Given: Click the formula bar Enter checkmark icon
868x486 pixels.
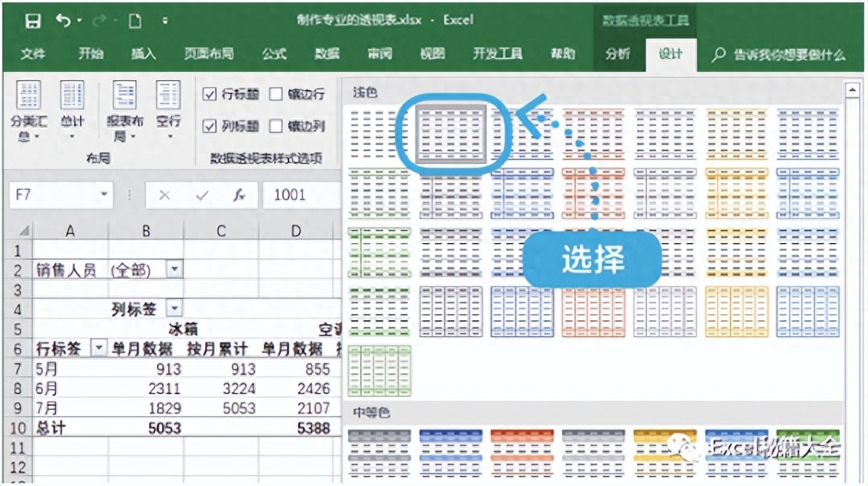Looking at the screenshot, I should click(202, 195).
